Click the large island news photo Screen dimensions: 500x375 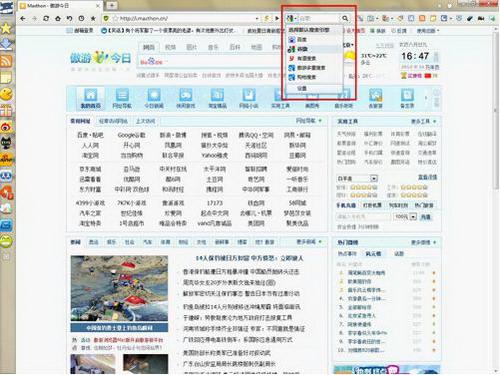coord(119,289)
